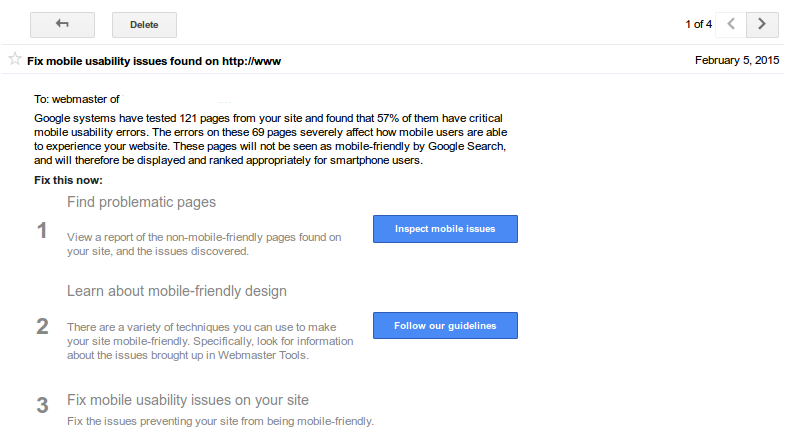Go to the previous message arrow
The width and height of the screenshot is (792, 441).
point(731,24)
